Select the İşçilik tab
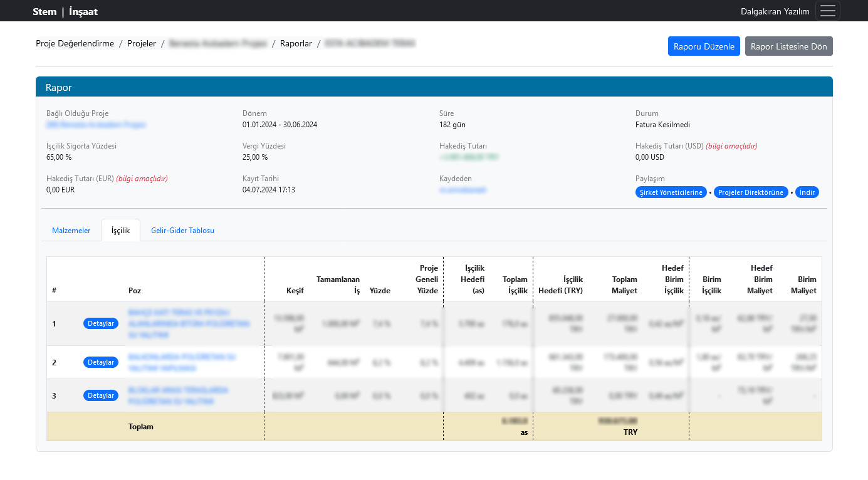Viewport: 868px width, 480px height. click(x=120, y=231)
